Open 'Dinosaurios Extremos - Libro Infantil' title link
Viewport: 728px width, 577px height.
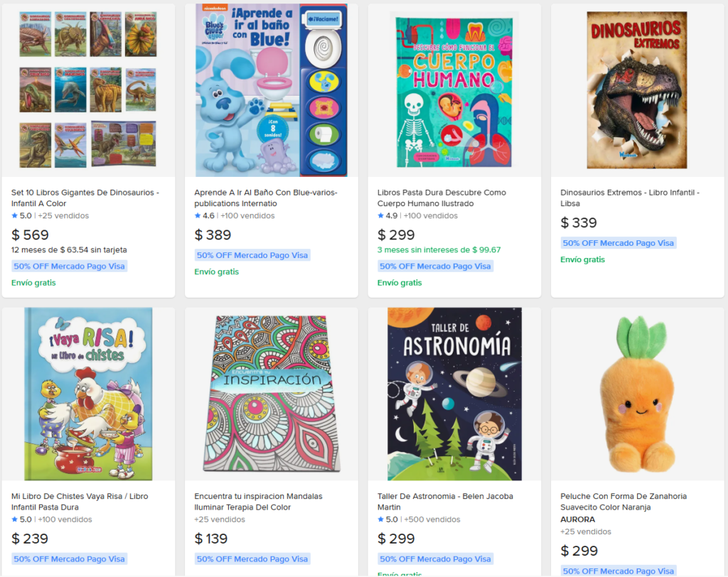[630, 198]
